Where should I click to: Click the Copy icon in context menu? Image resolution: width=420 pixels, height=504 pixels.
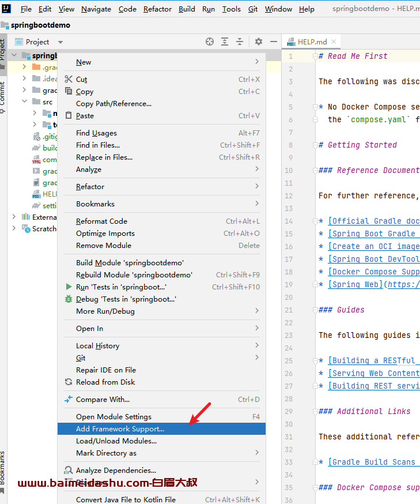coord(69,91)
